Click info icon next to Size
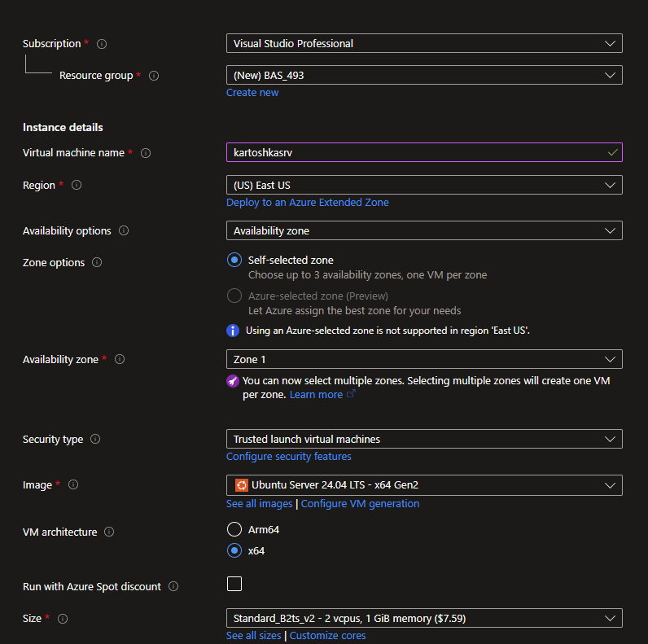 coord(63,619)
